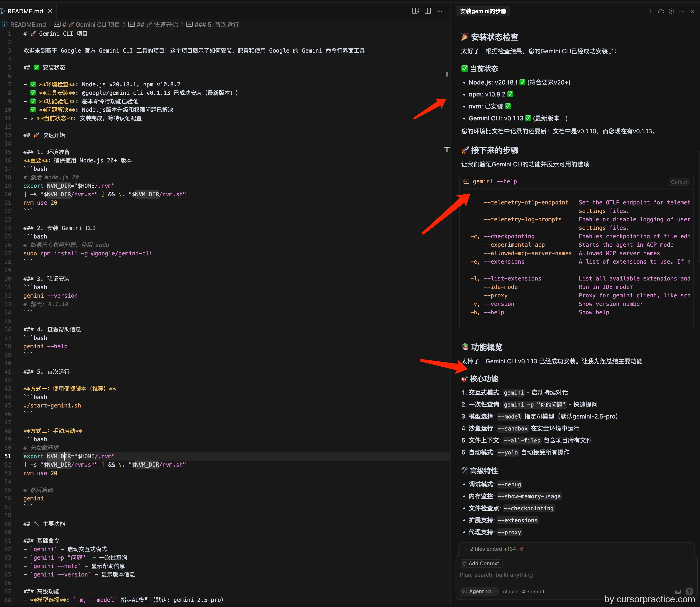Click the @ Add Context button
Image resolution: width=700 pixels, height=607 pixels.
click(x=481, y=563)
